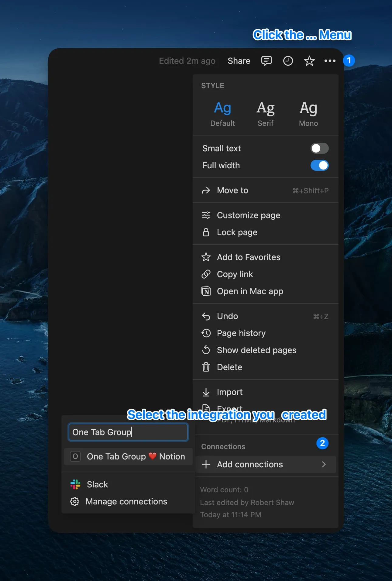Open the comments speech bubble icon
The height and width of the screenshot is (581, 392).
pyautogui.click(x=266, y=61)
